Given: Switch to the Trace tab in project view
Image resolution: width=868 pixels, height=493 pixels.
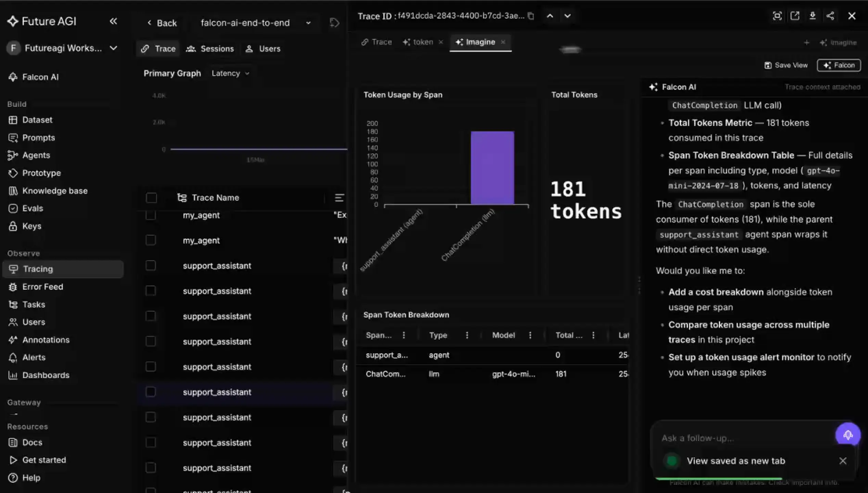Looking at the screenshot, I should 158,49.
